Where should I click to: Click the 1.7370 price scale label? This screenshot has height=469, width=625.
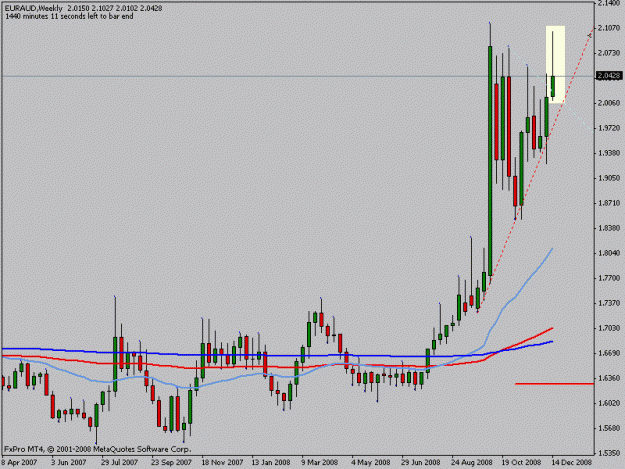pyautogui.click(x=609, y=303)
